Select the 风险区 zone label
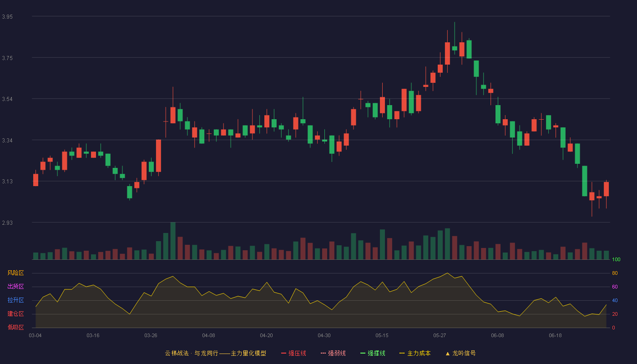637x364 pixels. pyautogui.click(x=15, y=273)
